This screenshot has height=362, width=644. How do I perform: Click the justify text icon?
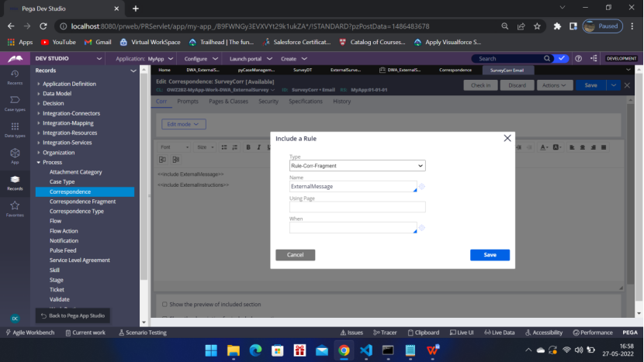604,147
